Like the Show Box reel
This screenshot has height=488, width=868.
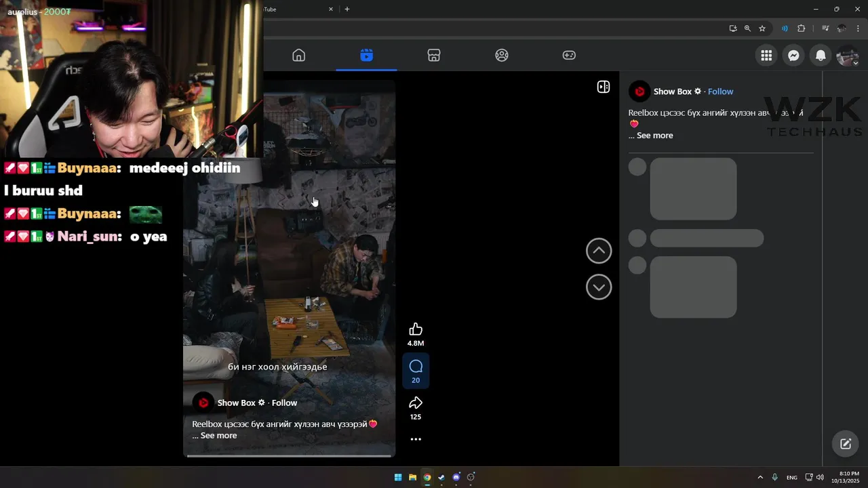click(x=416, y=329)
